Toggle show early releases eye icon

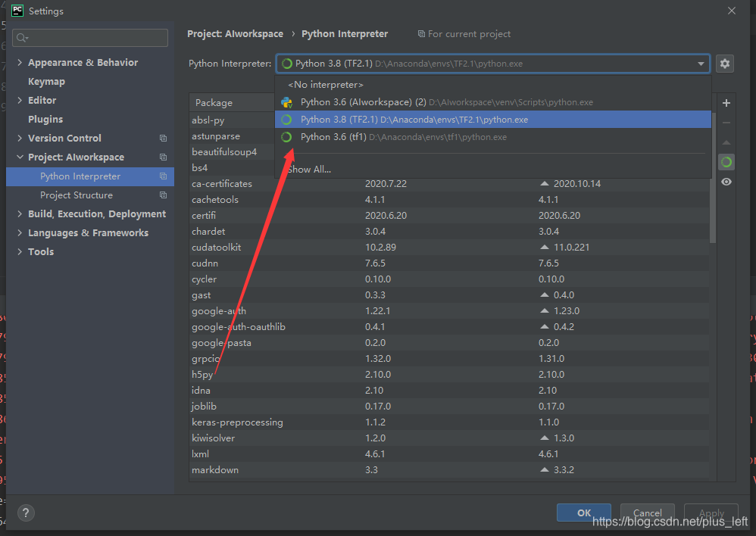click(726, 182)
